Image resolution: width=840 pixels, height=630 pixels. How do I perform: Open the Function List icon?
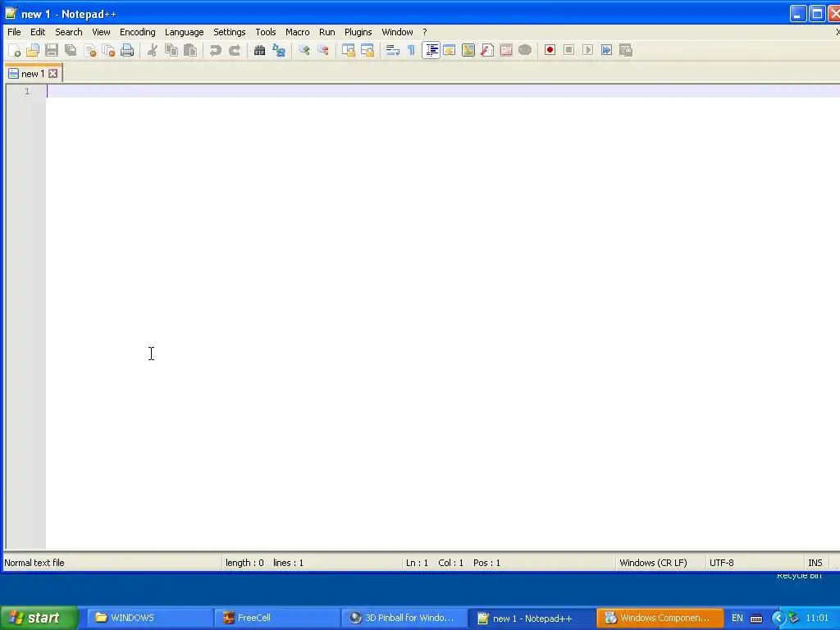pyautogui.click(x=487, y=50)
